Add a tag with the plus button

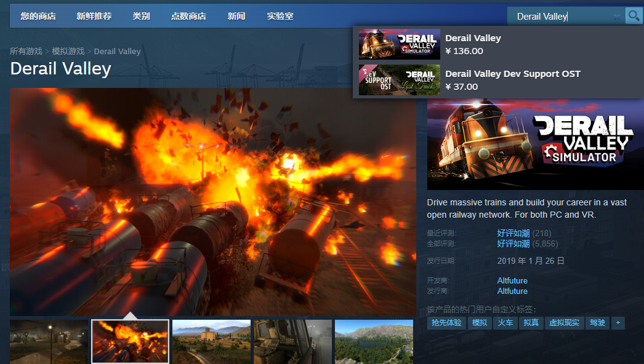(x=618, y=323)
